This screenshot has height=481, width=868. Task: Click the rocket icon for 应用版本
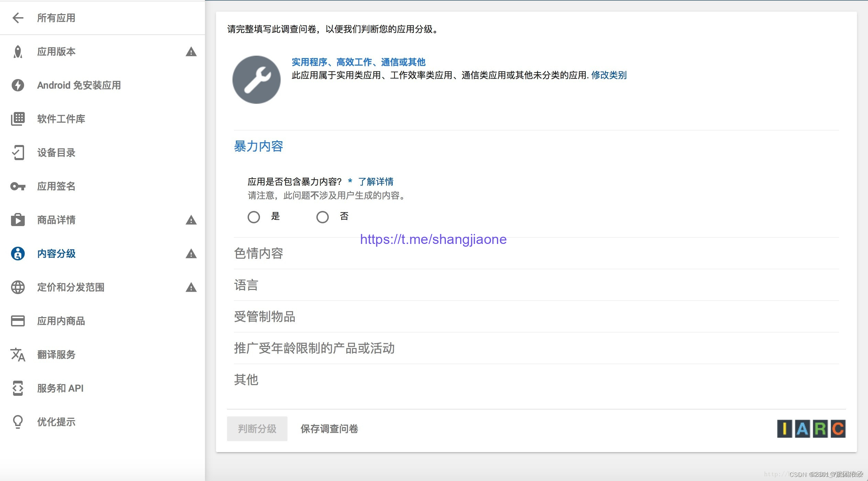pos(18,52)
